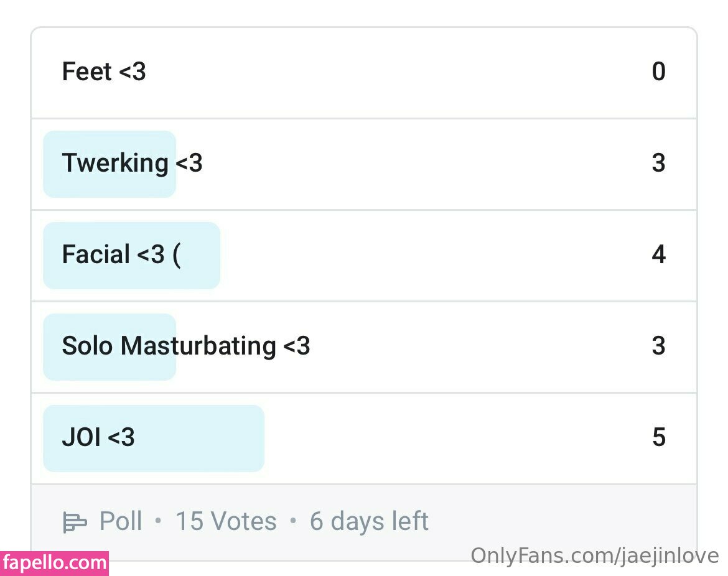Select the "Feet <3" poll option

click(x=104, y=72)
